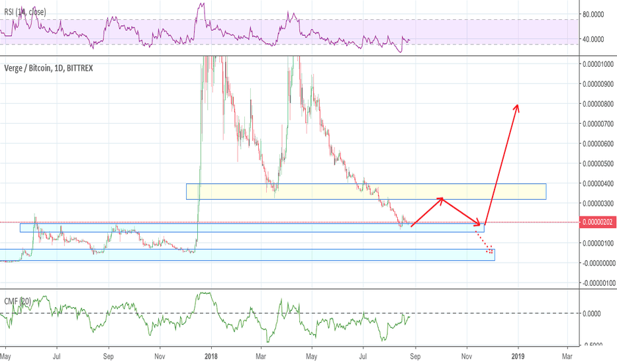The width and height of the screenshot is (617, 364).
Task: Click the 0.00000300 price scale label
Action: (598, 203)
